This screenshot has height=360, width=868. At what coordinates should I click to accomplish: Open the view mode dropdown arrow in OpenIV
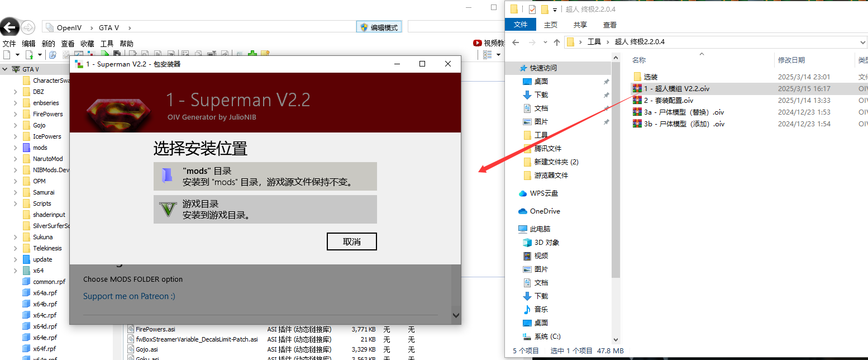[497, 55]
